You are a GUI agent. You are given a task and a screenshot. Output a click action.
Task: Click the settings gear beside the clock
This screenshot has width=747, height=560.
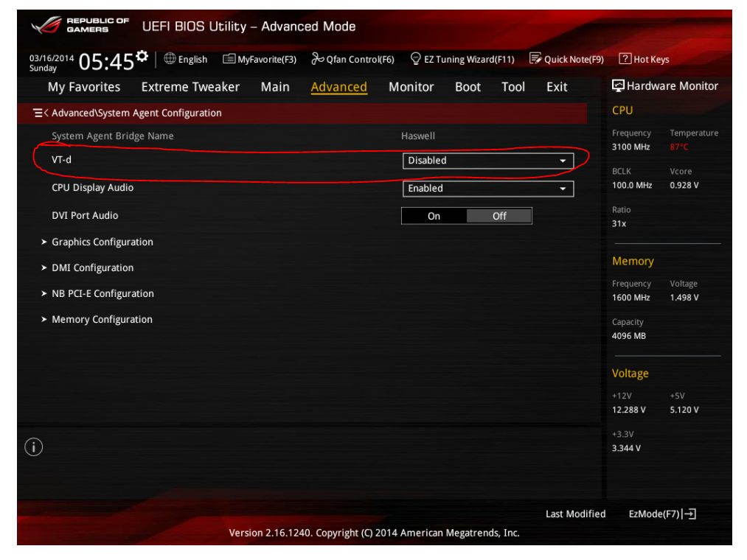(x=142, y=57)
